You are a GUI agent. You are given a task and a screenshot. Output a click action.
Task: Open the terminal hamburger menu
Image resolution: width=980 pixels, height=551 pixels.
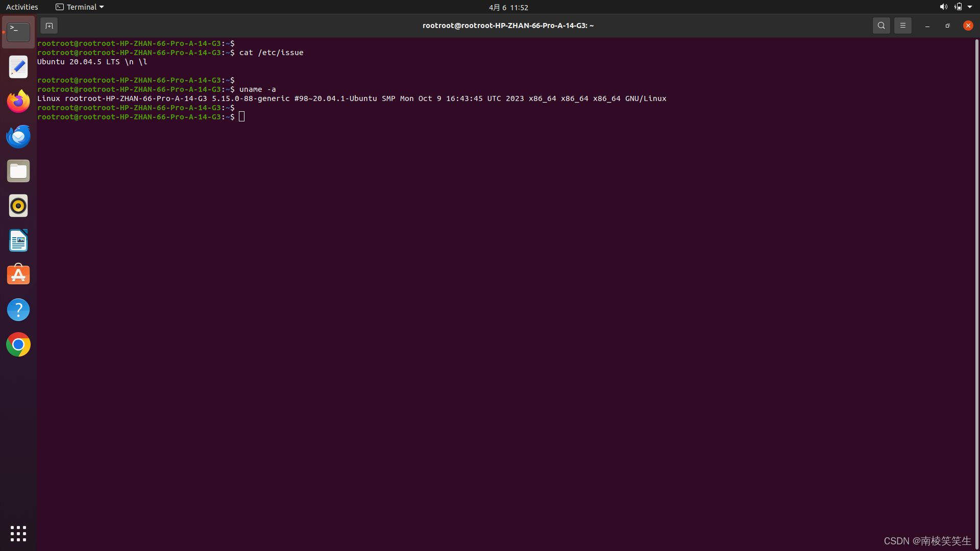[x=902, y=26]
